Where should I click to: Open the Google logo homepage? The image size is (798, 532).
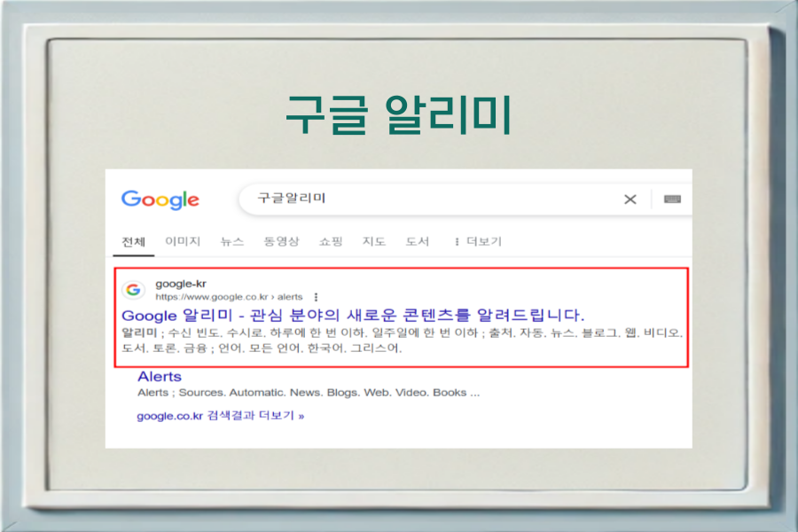[160, 199]
